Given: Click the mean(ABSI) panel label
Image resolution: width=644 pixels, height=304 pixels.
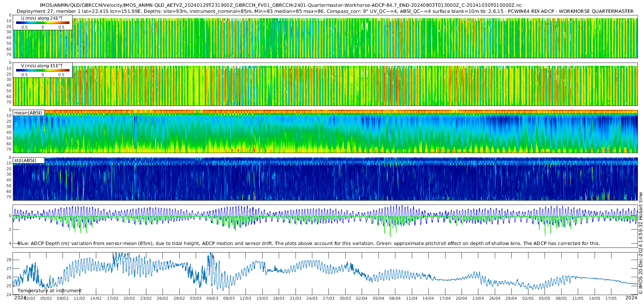Looking at the screenshot, I should [x=28, y=113].
